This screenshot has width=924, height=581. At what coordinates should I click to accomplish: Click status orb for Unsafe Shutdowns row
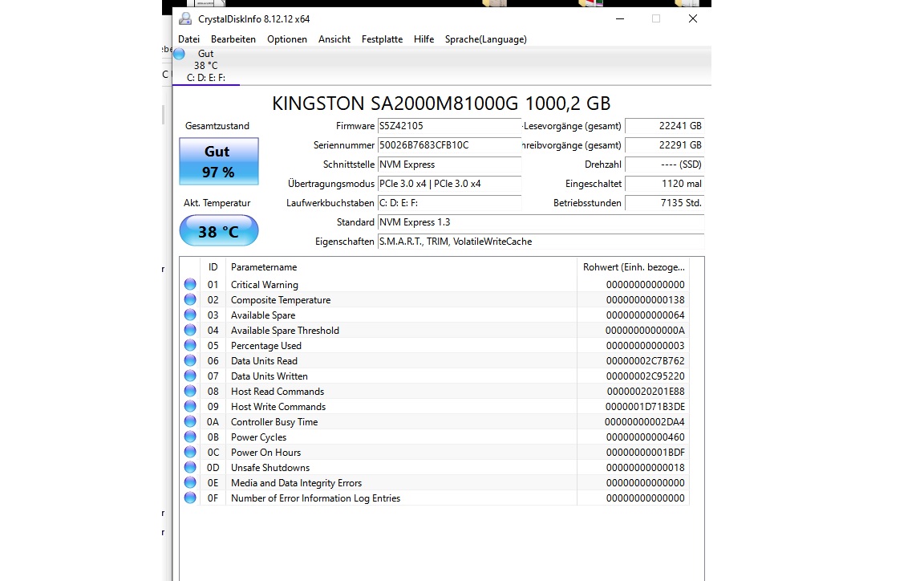190,468
